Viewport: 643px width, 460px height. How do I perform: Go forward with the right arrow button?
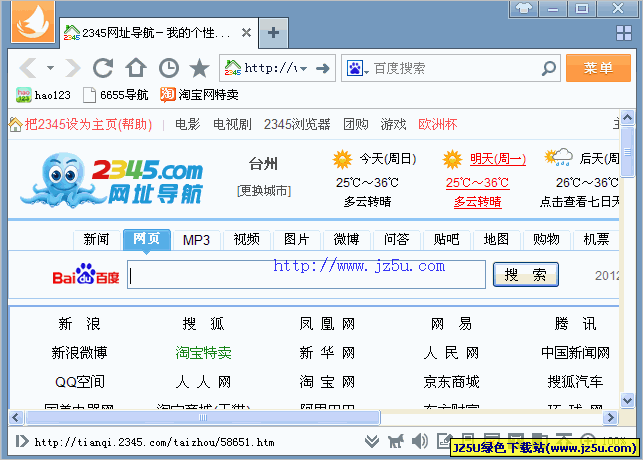(x=73, y=68)
